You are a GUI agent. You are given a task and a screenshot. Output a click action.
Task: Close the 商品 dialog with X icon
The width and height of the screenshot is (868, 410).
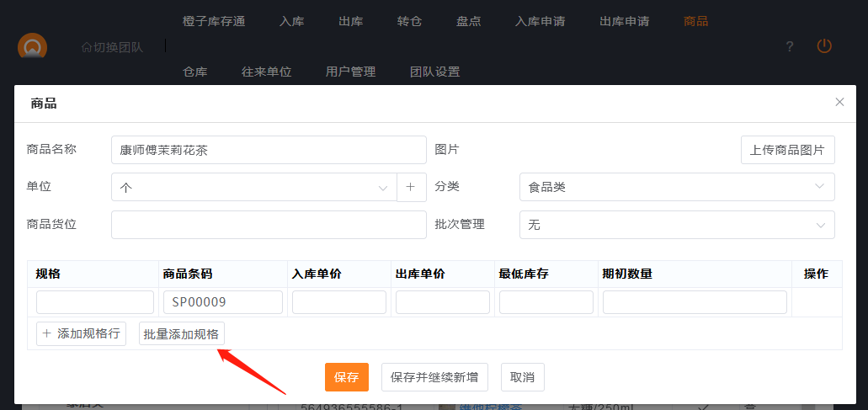click(x=839, y=102)
